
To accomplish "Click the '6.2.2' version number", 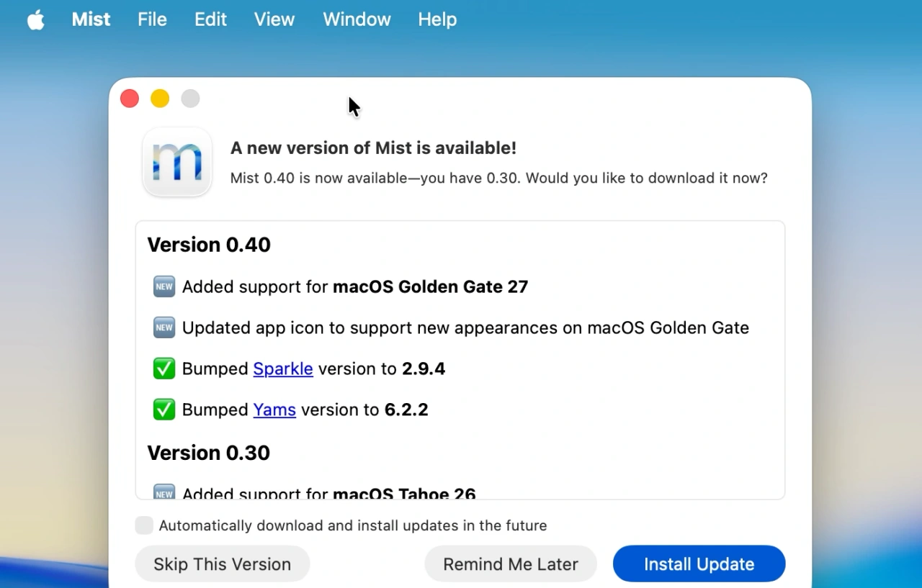I will point(406,410).
